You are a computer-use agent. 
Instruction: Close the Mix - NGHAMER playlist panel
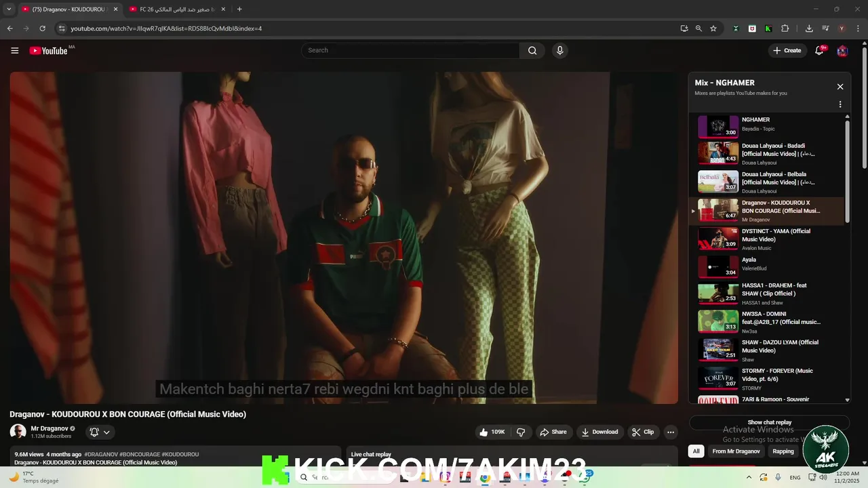click(x=840, y=87)
